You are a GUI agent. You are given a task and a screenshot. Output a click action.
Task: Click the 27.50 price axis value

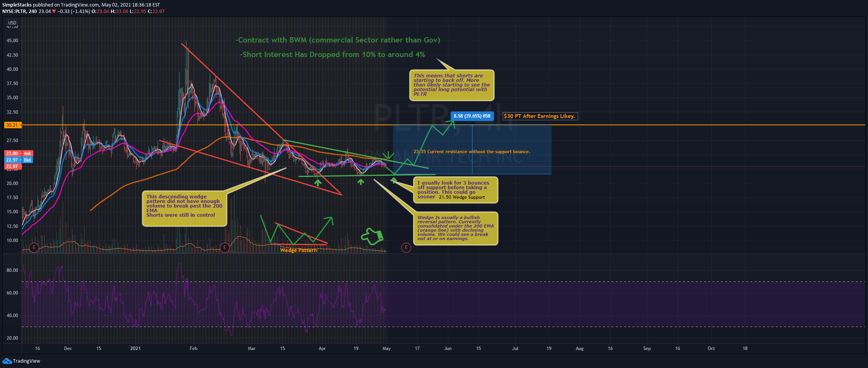tap(12, 141)
